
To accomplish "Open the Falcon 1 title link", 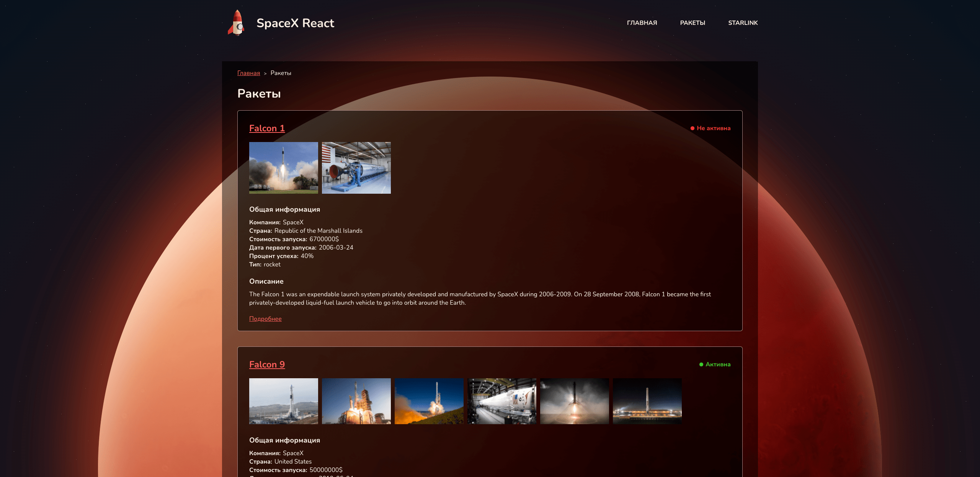I will 267,128.
